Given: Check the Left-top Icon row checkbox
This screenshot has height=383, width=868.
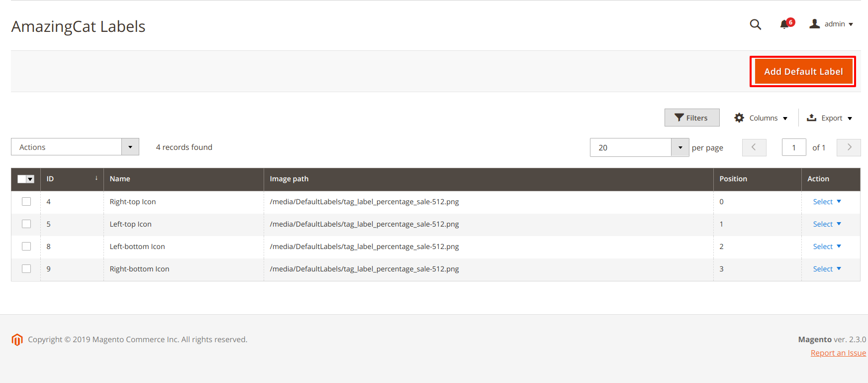Looking at the screenshot, I should point(26,224).
